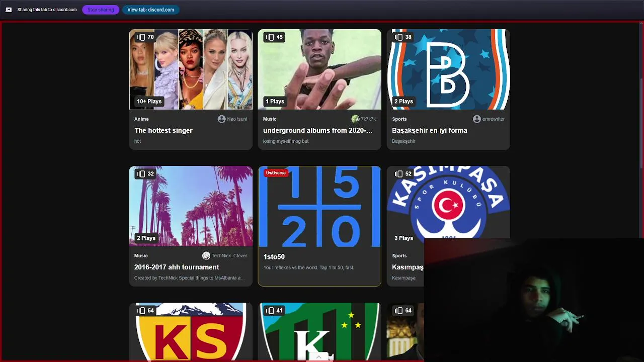Open The hottest singer thumbnail
The image size is (644, 362).
point(191,69)
